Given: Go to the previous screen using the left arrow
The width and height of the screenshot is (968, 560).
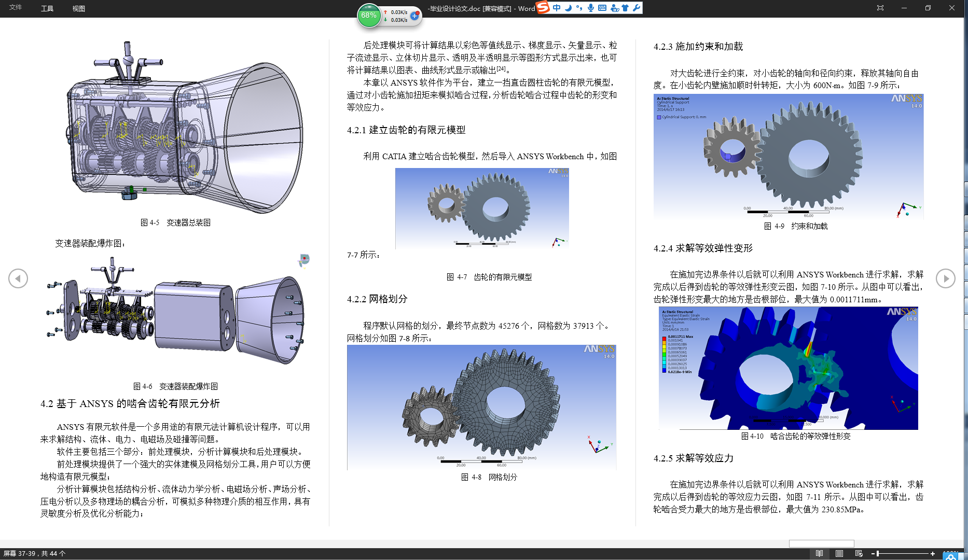Looking at the screenshot, I should click(18, 278).
